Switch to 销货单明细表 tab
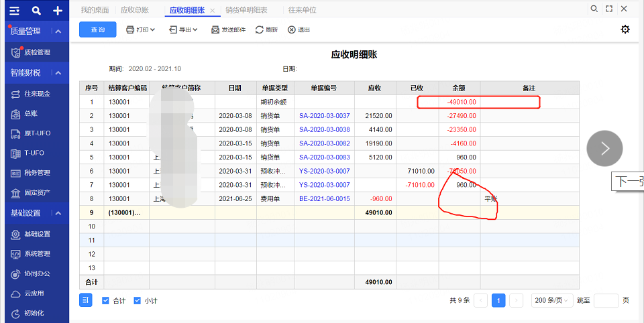644x323 pixels. 246,10
